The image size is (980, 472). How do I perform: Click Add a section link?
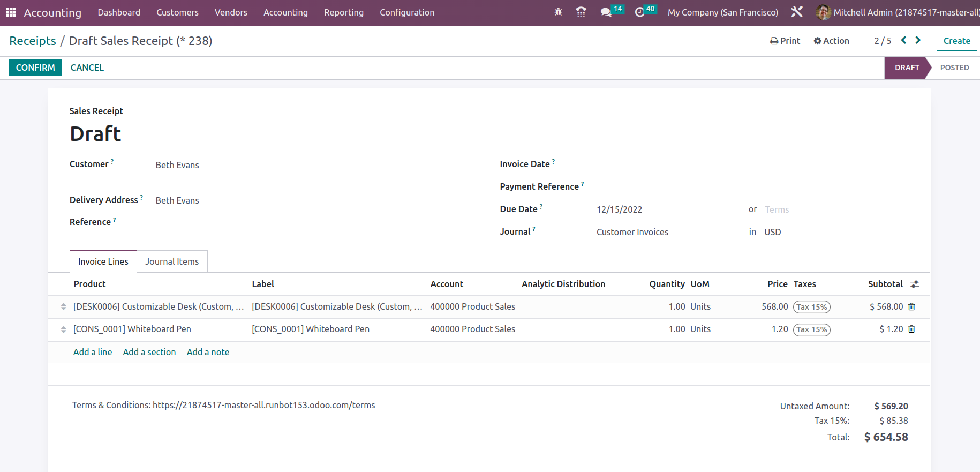(x=149, y=352)
